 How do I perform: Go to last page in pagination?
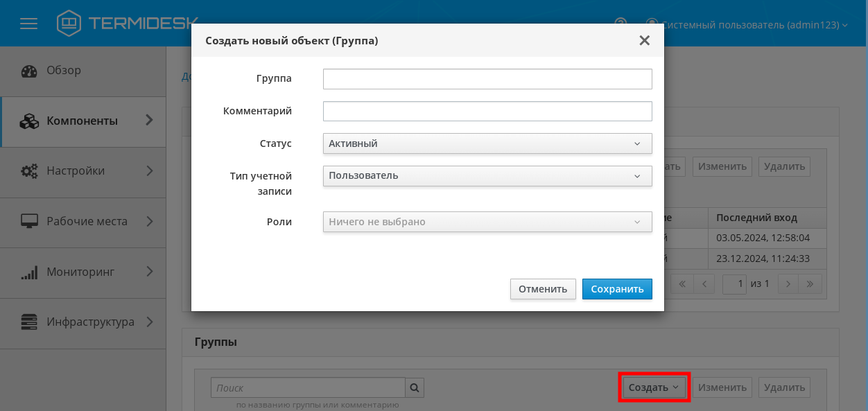(x=810, y=283)
